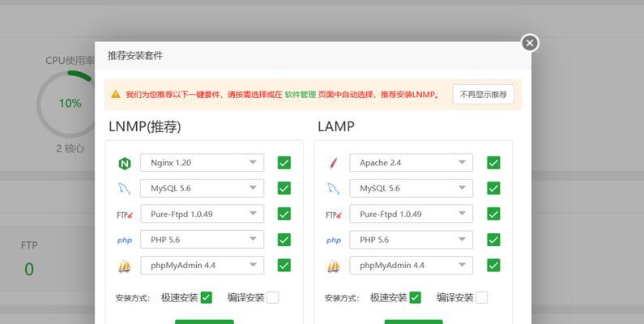Uncheck Pure-Ftpd 1.0.49 in LAMP
The image size is (644, 324).
click(x=493, y=214)
